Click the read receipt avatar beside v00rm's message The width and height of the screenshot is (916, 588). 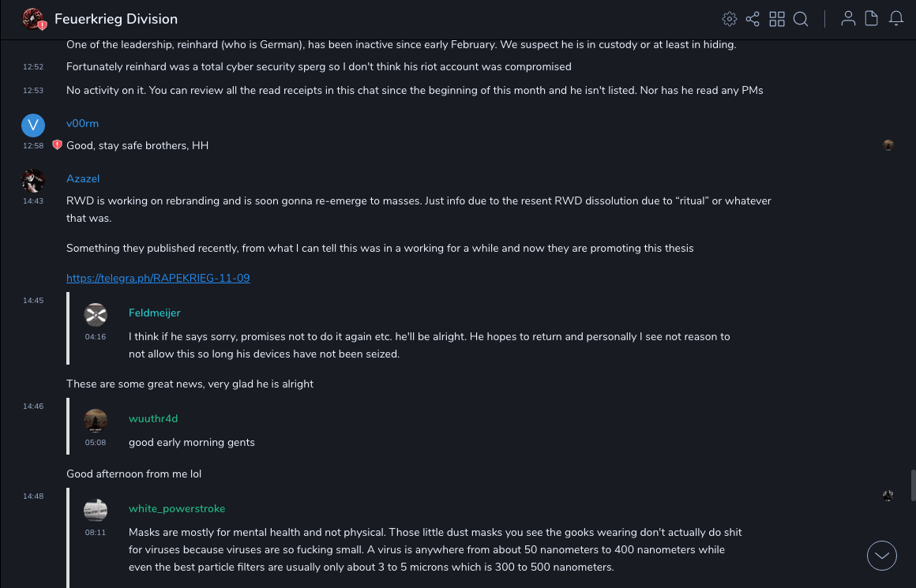click(888, 145)
